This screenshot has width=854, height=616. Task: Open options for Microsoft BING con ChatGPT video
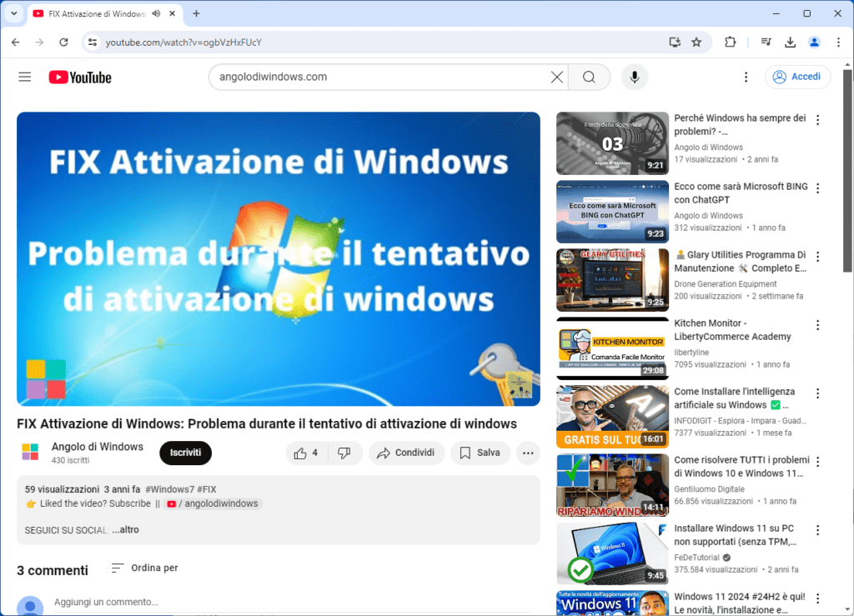point(817,188)
